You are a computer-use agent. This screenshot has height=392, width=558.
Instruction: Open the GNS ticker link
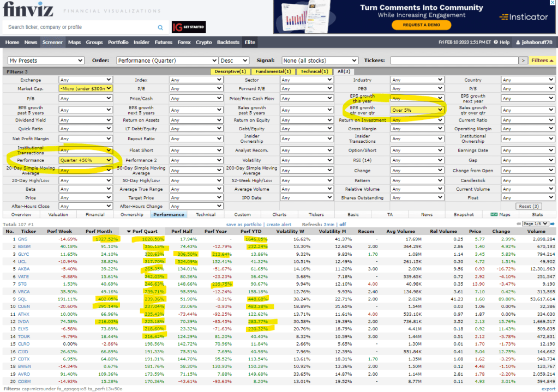pyautogui.click(x=23, y=239)
